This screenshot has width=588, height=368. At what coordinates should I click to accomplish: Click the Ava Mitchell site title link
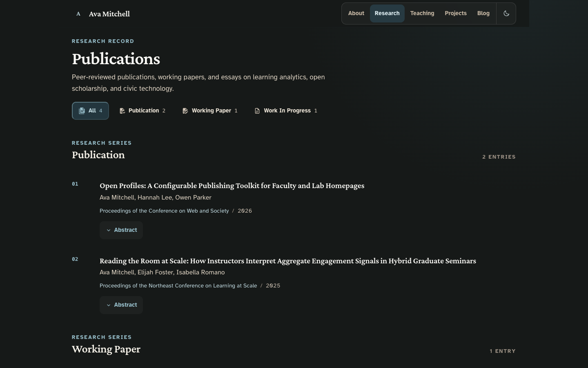pyautogui.click(x=109, y=14)
